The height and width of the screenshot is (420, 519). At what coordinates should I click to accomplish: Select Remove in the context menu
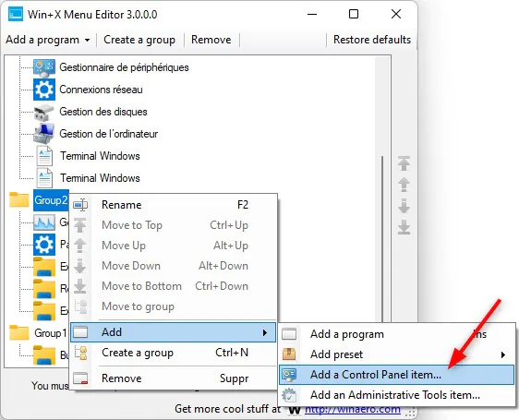click(x=174, y=378)
